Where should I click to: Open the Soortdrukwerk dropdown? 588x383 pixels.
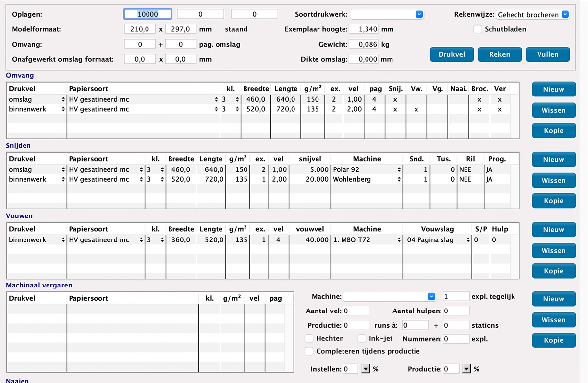pyautogui.click(x=387, y=15)
